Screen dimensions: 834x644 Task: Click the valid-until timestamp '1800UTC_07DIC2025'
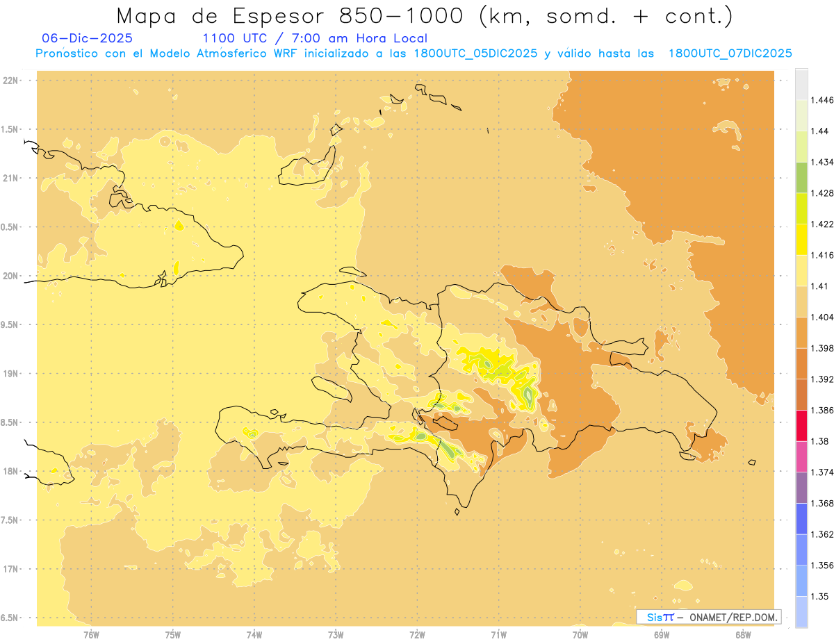pyautogui.click(x=730, y=53)
